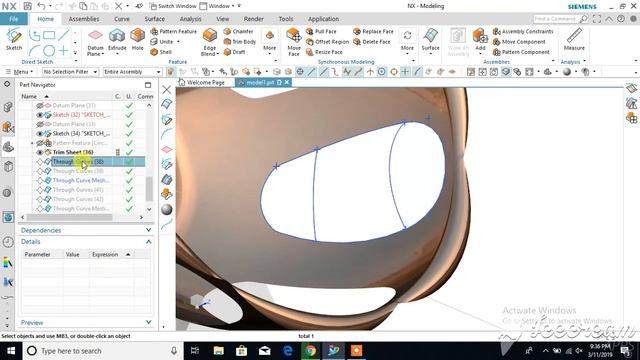Save the part with the disk icon
The height and width of the screenshot is (360, 640).
[27, 6]
